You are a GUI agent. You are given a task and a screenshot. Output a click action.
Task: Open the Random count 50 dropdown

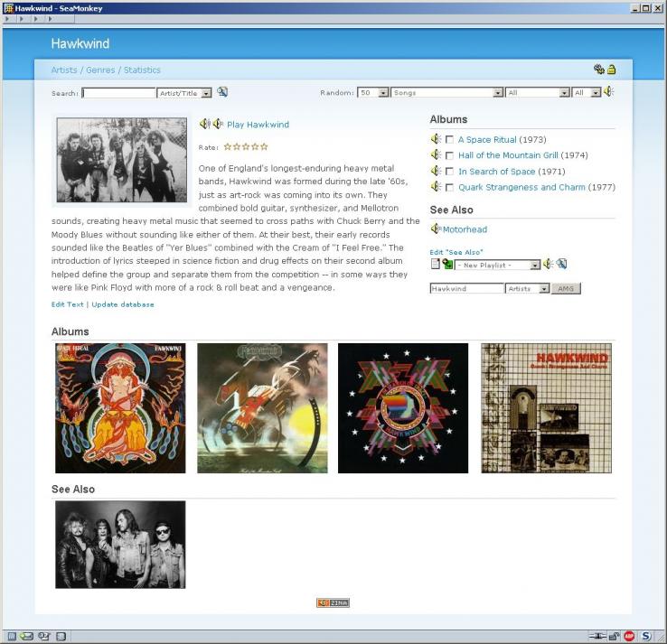pos(373,93)
